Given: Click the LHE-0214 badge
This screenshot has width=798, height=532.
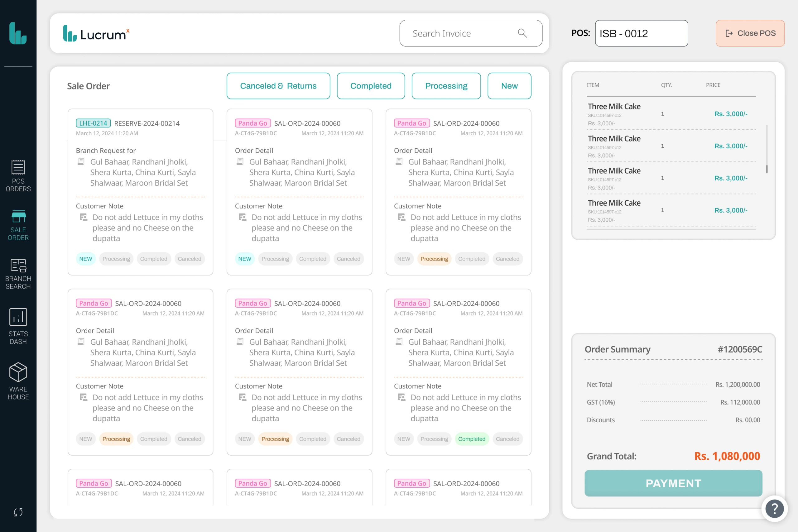Looking at the screenshot, I should point(93,123).
